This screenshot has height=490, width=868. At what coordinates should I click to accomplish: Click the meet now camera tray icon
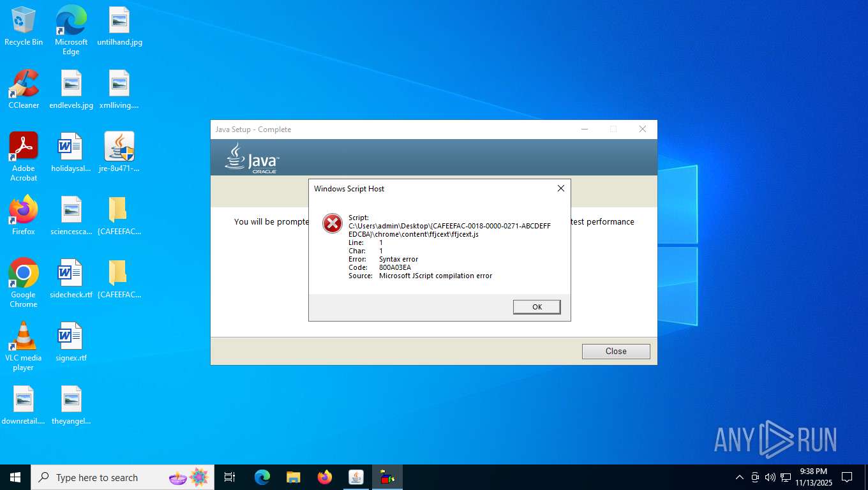(x=755, y=477)
